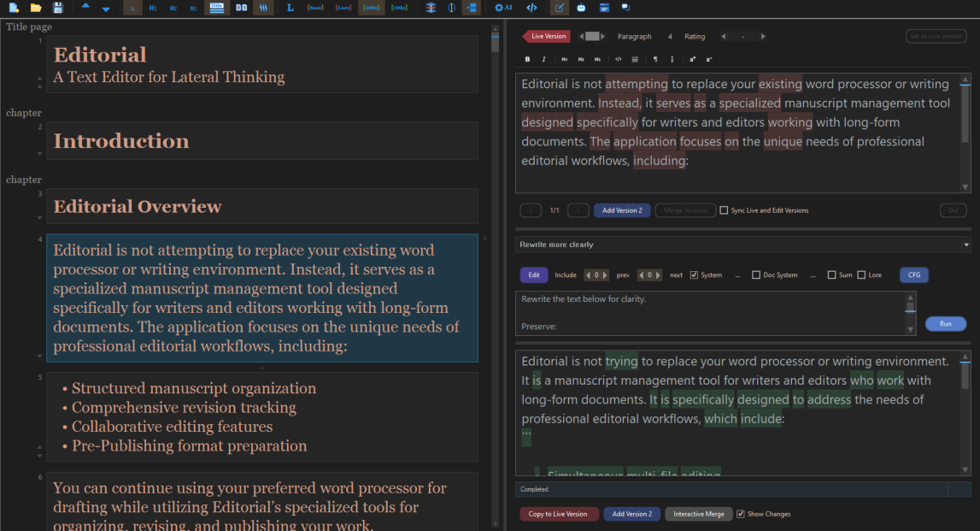Click the Live Version tag
The height and width of the screenshot is (531, 980).
tap(547, 36)
